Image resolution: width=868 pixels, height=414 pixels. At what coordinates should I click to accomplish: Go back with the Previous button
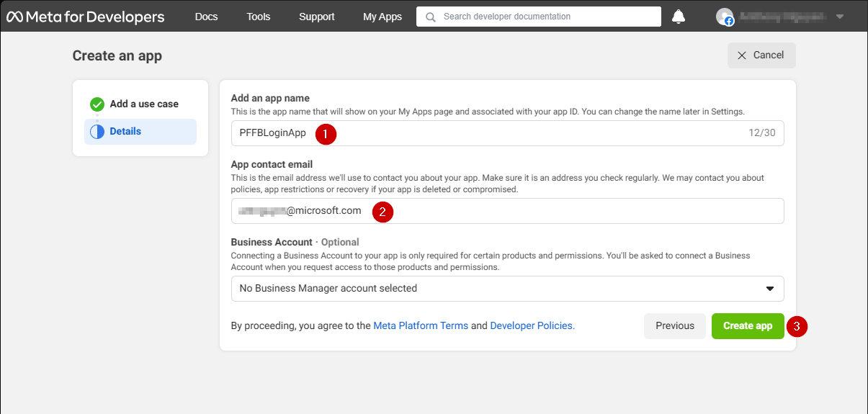pyautogui.click(x=675, y=326)
